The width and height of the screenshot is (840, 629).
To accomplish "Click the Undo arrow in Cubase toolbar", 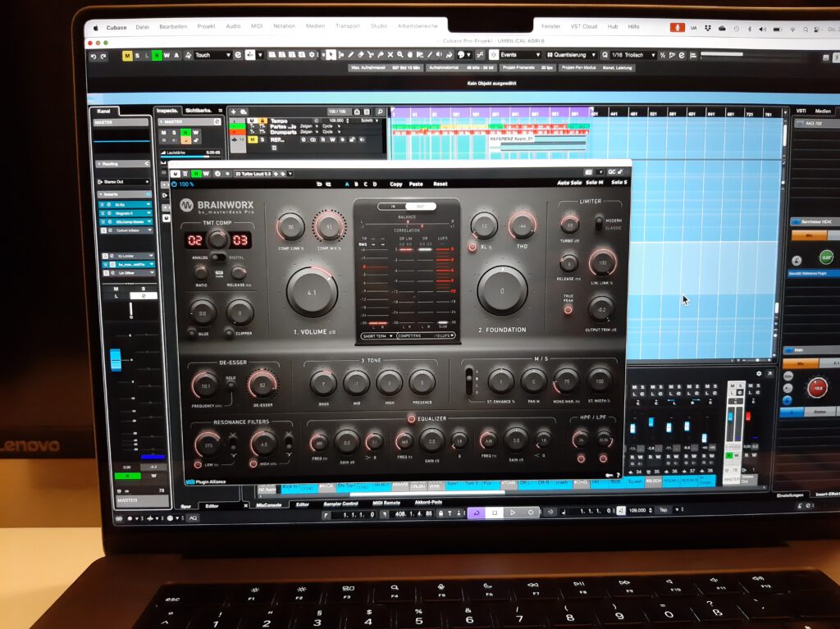I will coord(94,57).
